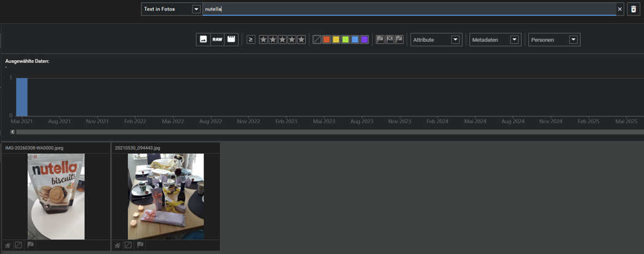The height and width of the screenshot is (254, 644).
Task: Click rating star icon under 20210530_094443.jpg
Action: pos(117,245)
